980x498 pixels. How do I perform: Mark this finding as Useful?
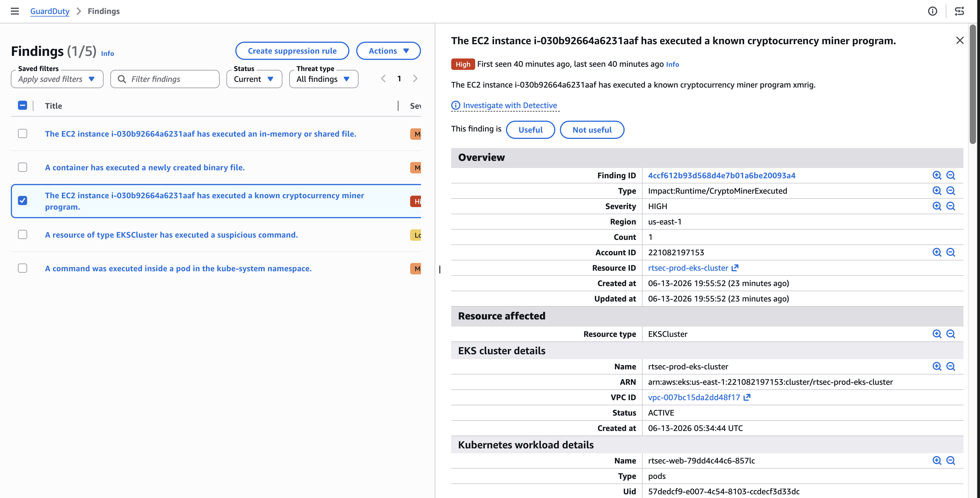[x=530, y=130]
